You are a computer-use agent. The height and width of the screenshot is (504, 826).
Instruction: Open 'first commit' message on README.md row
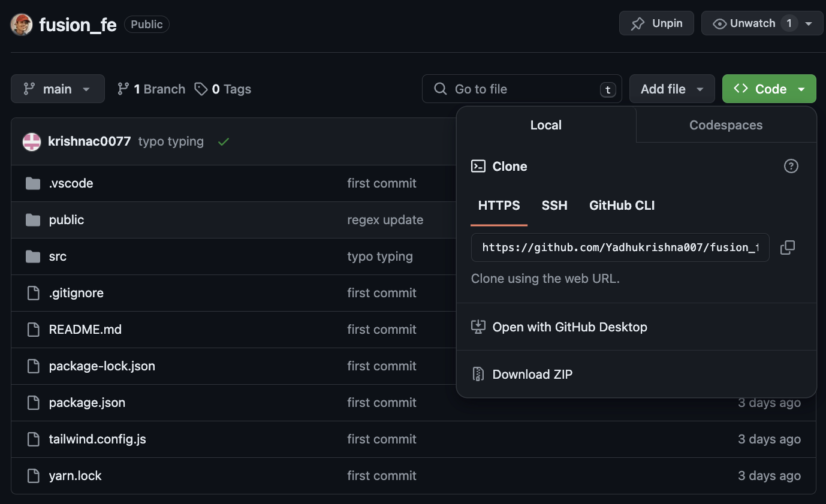pos(382,330)
